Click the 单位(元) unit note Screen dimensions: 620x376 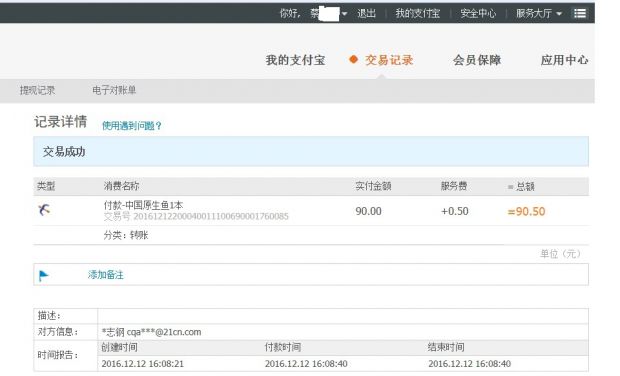click(560, 254)
